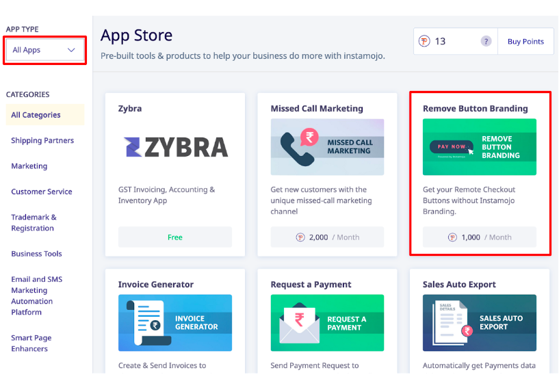559x392 pixels.
Task: Select Customer Service category
Action: coord(42,192)
